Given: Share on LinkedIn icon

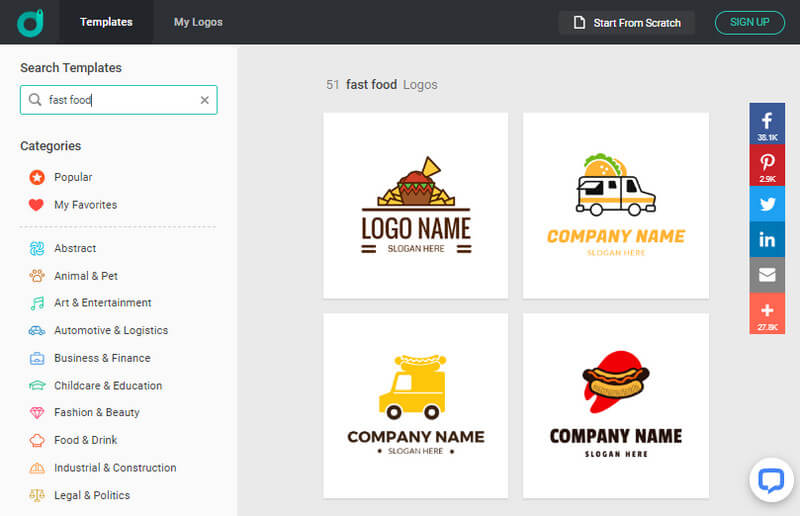Looking at the screenshot, I should coord(767,239).
